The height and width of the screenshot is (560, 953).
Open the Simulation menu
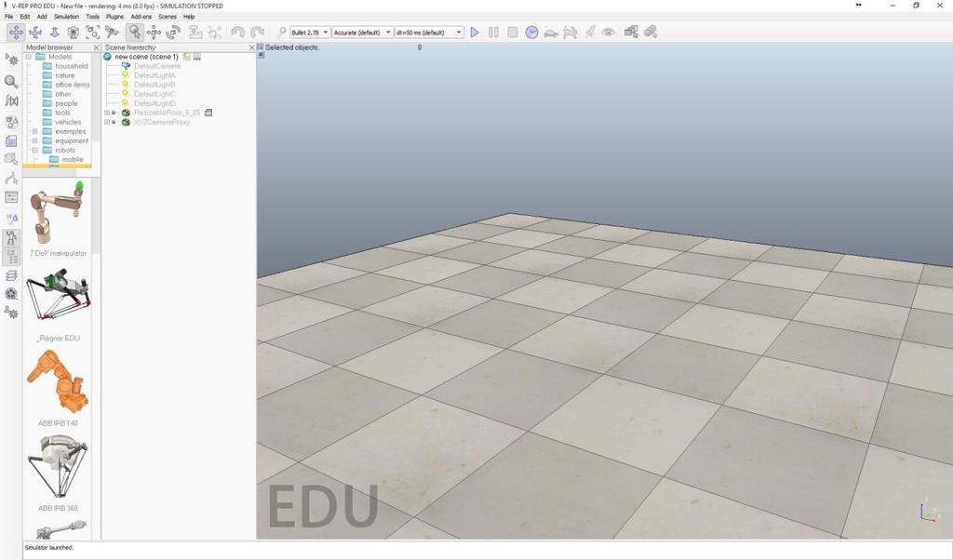tap(66, 17)
